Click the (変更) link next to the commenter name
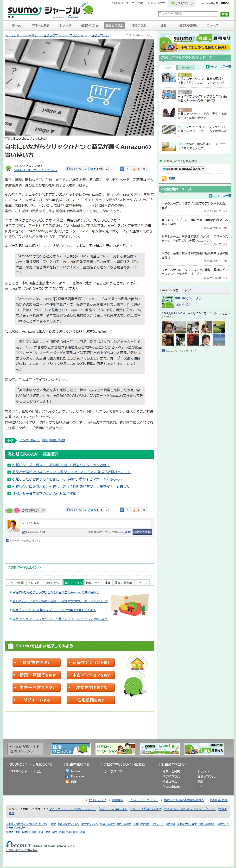This screenshot has width=236, height=868. 127,532
